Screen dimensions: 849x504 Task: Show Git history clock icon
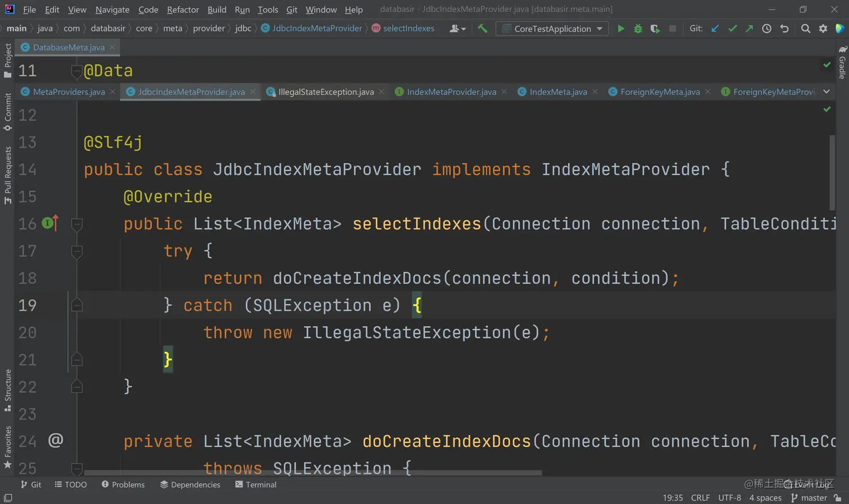[x=766, y=29]
